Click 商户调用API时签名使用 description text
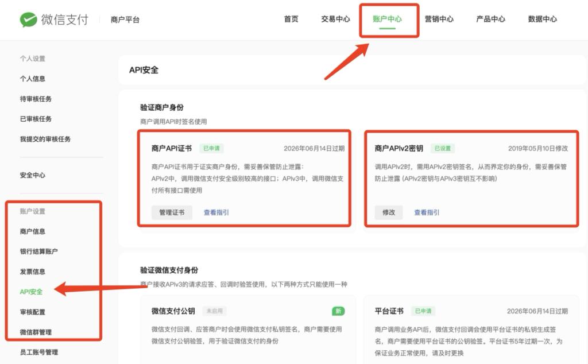The image size is (588, 364). 173,122
